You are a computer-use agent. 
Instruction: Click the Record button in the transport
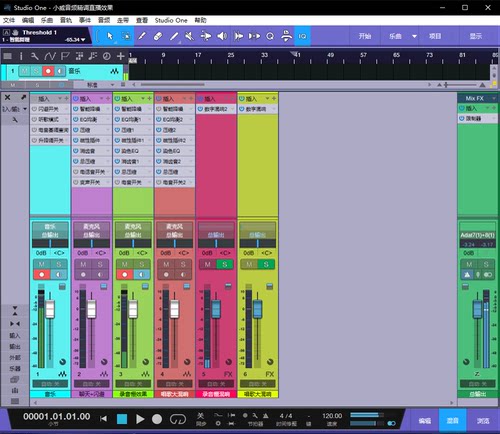point(157,419)
